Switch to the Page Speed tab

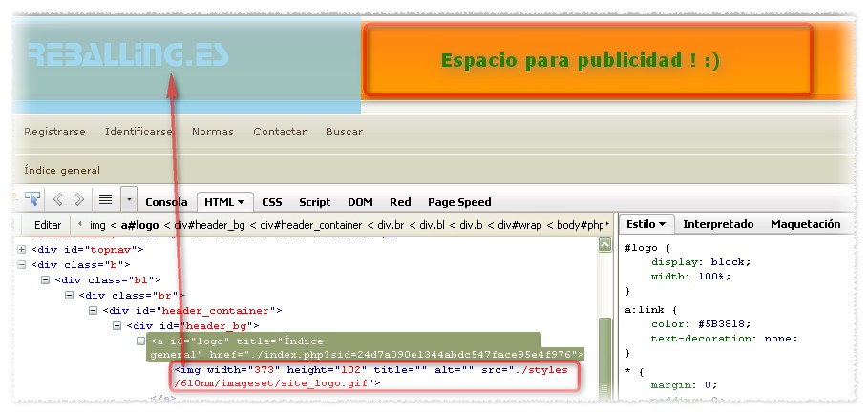point(459,202)
